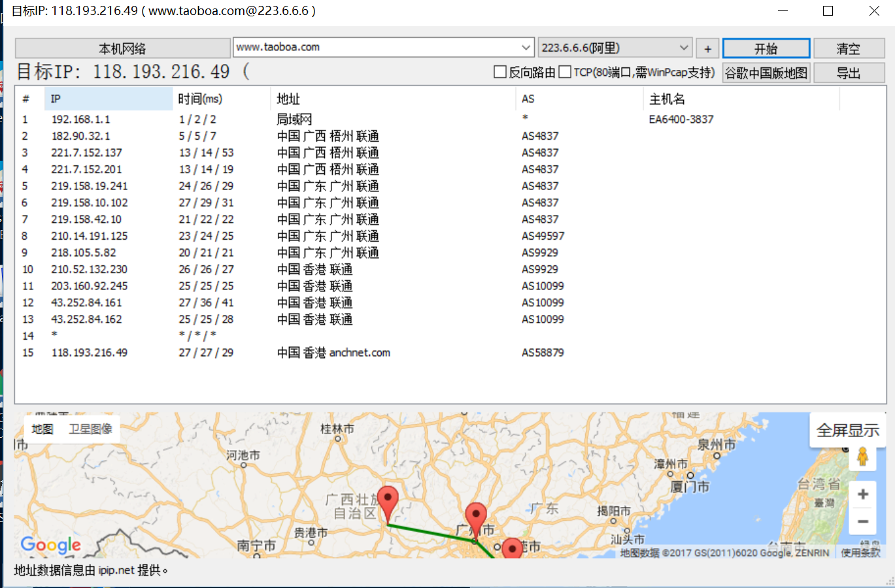Zoom in the map with plus button
This screenshot has height=588, width=895.
(x=862, y=494)
